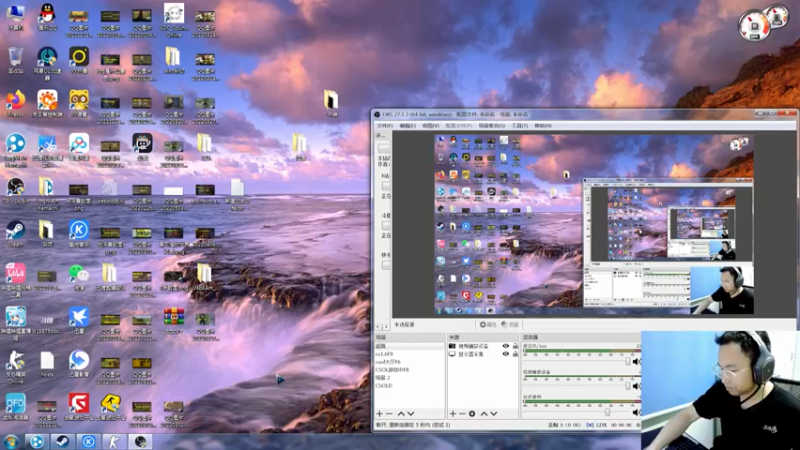The width and height of the screenshot is (800, 450).
Task: Open the 工具(T) menu in OBS
Action: 520,126
